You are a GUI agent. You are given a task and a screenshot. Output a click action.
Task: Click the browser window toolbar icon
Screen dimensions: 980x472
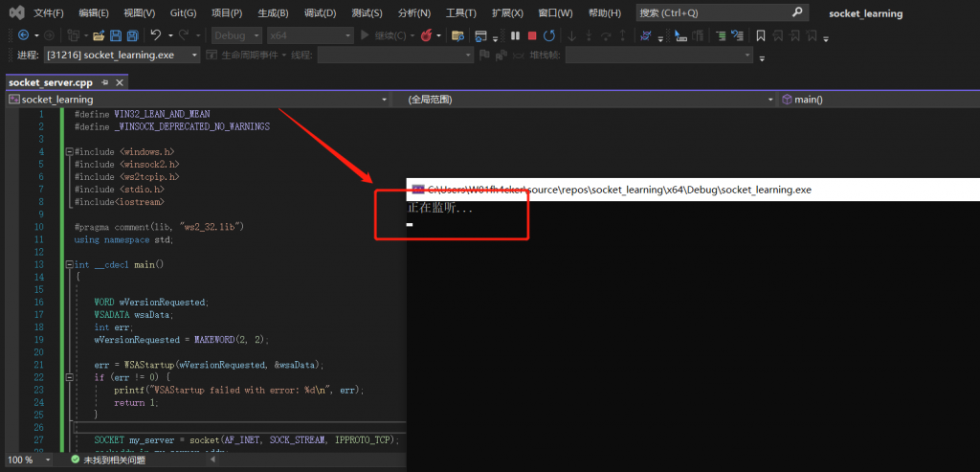click(480, 35)
